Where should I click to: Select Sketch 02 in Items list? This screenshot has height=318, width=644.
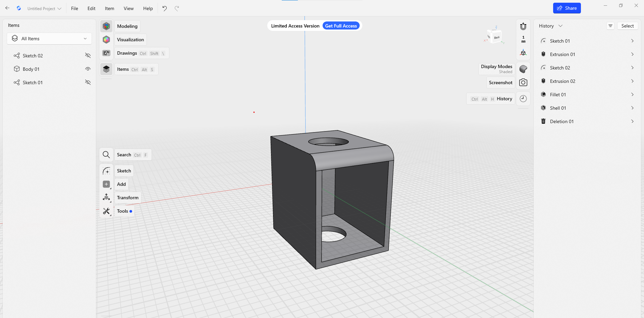pyautogui.click(x=33, y=56)
